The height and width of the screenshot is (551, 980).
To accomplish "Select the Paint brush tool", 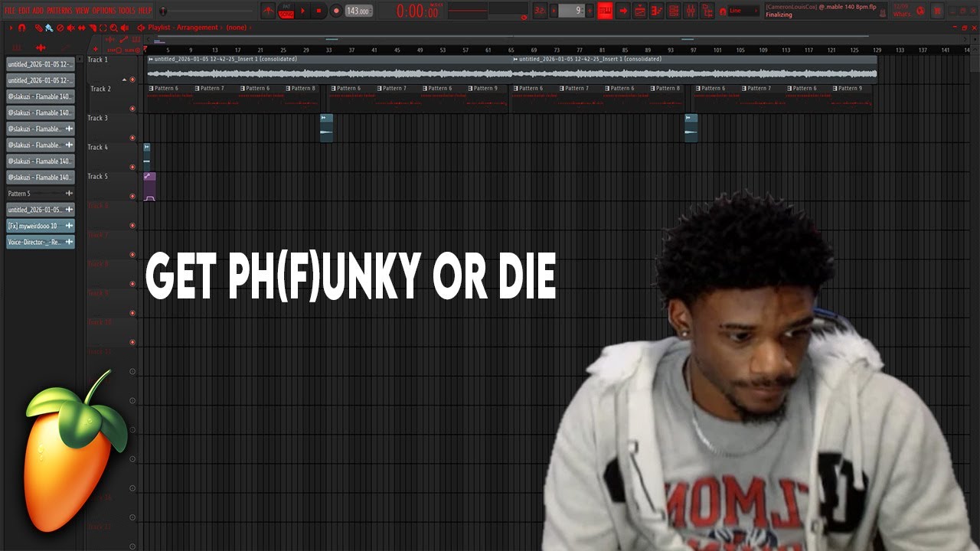I will (49, 28).
